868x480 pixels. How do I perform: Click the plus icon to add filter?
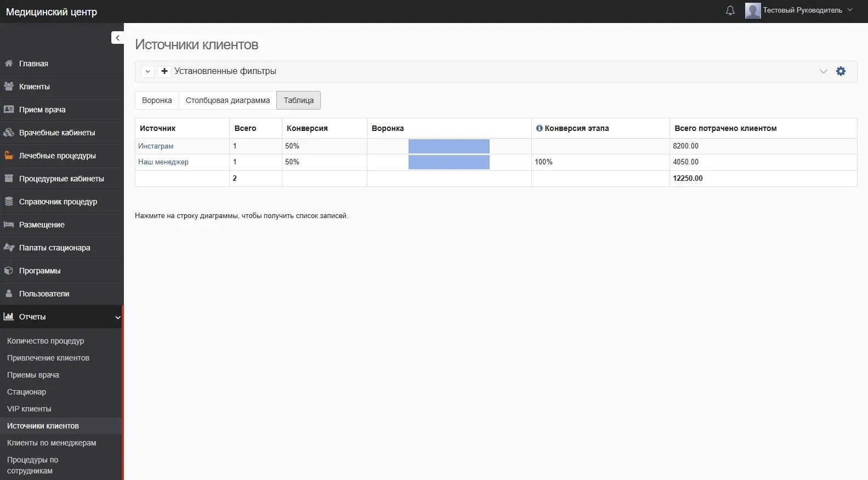click(x=164, y=71)
